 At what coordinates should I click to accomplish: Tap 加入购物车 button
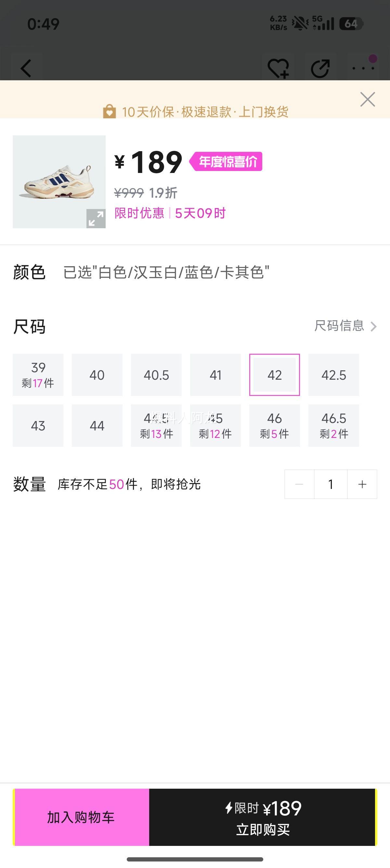tap(81, 817)
